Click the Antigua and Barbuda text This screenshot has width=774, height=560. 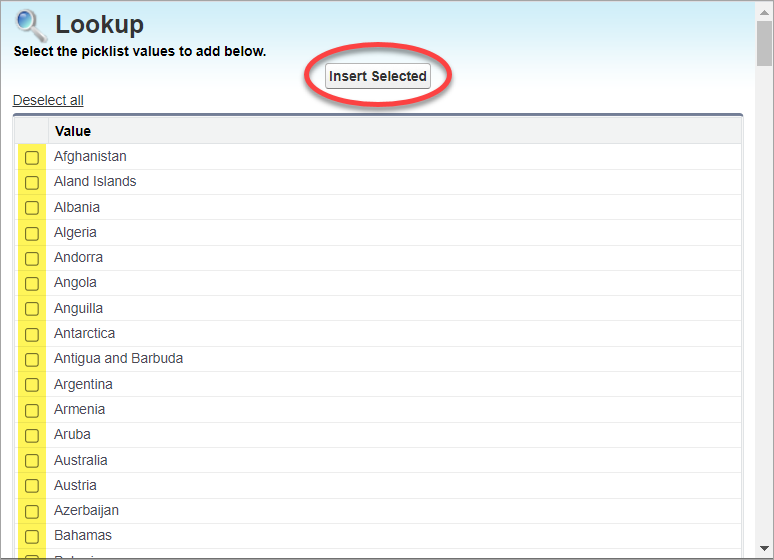click(x=118, y=359)
